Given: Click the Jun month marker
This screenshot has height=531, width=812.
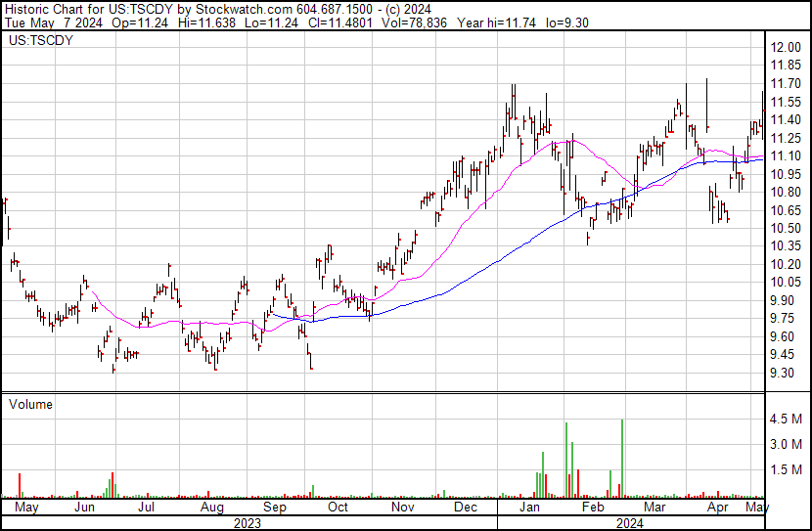Looking at the screenshot, I should (84, 508).
